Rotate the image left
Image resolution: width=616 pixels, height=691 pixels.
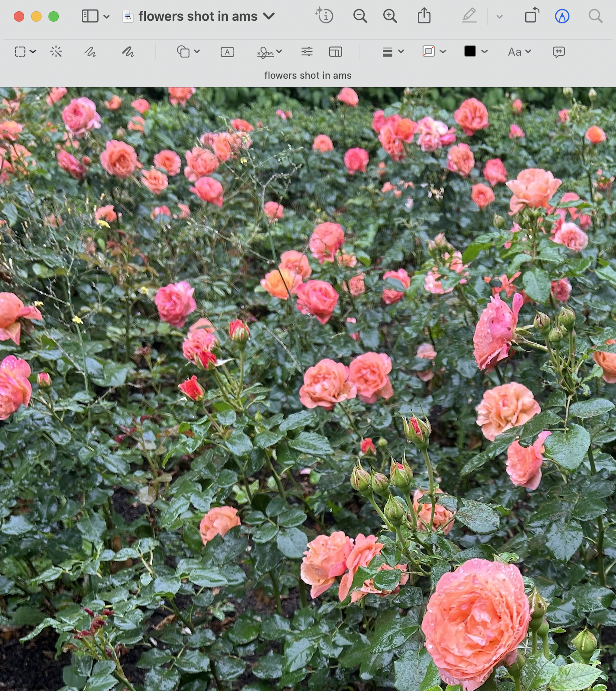tap(532, 16)
